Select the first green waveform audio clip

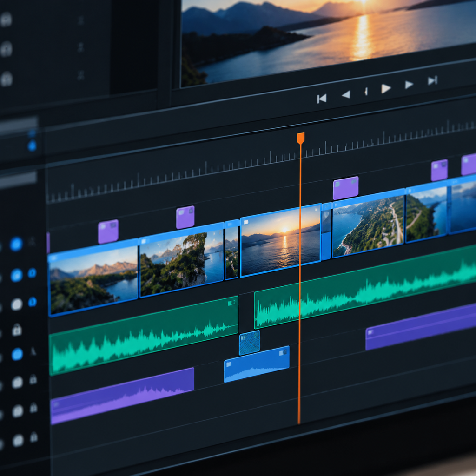click(144, 336)
